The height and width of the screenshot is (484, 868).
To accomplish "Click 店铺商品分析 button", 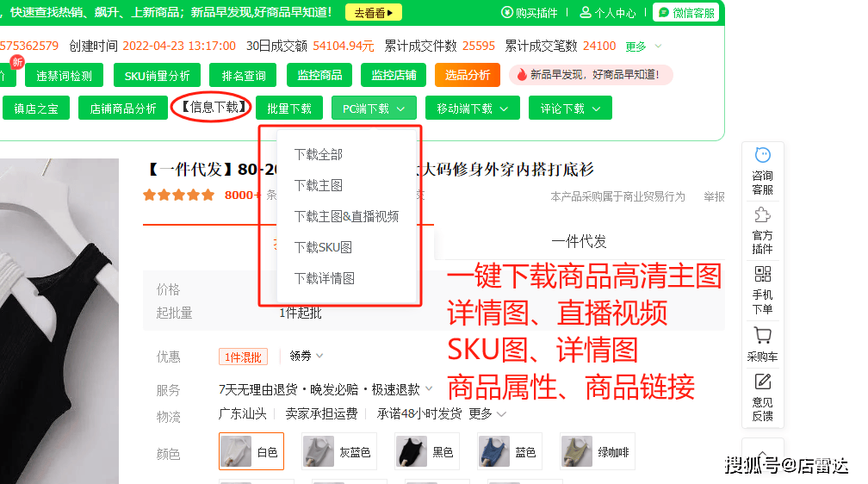I will tap(123, 108).
